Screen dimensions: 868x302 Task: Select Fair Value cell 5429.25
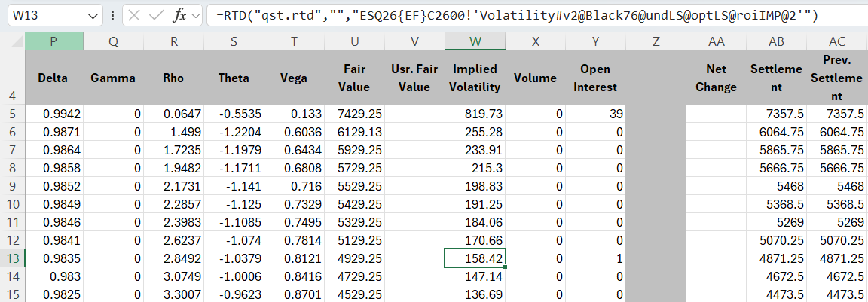point(354,204)
